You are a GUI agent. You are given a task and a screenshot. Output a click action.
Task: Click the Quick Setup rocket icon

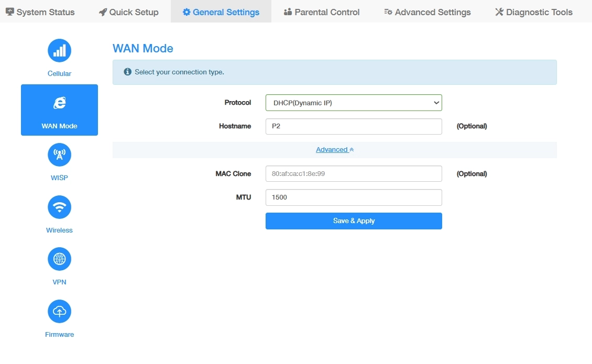103,12
